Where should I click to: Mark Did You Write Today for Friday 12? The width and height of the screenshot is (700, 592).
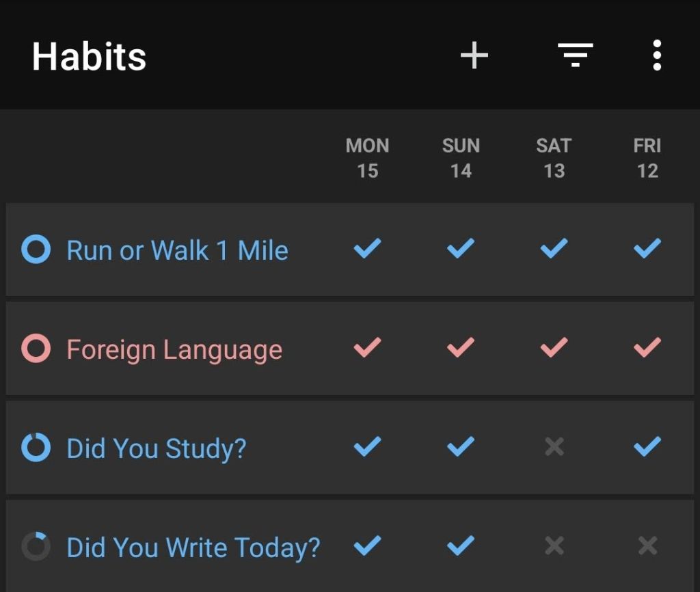tap(647, 546)
